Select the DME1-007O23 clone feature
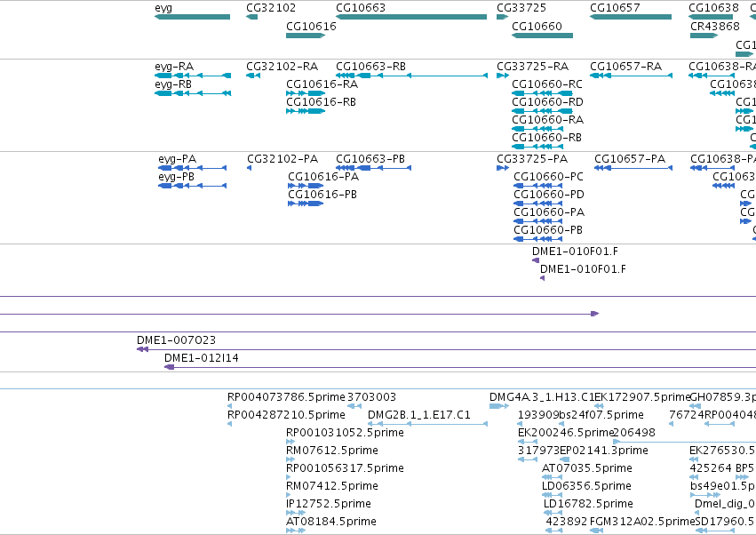This screenshot has width=756, height=535. click(x=446, y=349)
